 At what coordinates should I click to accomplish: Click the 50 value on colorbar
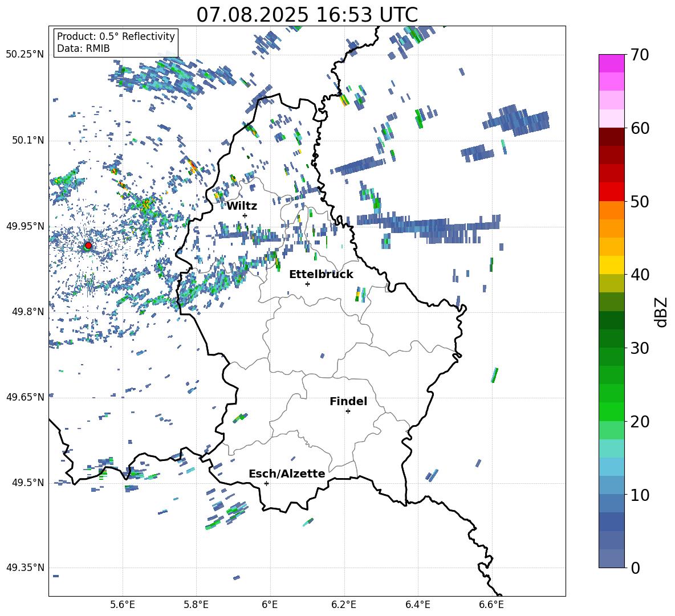(640, 201)
